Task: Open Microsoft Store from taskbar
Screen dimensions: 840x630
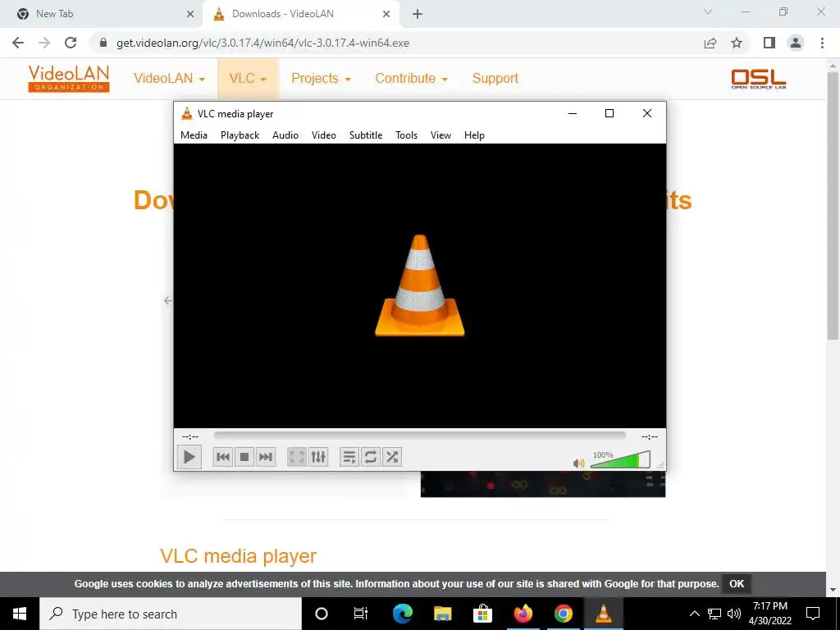Action: pyautogui.click(x=482, y=614)
